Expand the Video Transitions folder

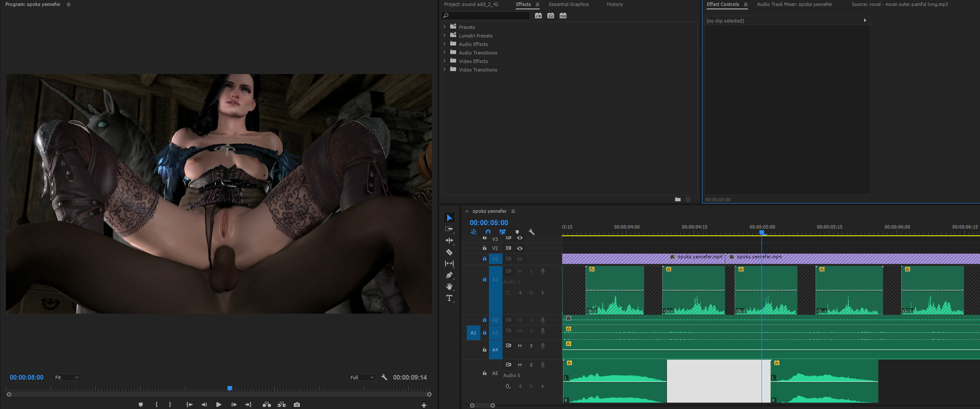click(445, 69)
